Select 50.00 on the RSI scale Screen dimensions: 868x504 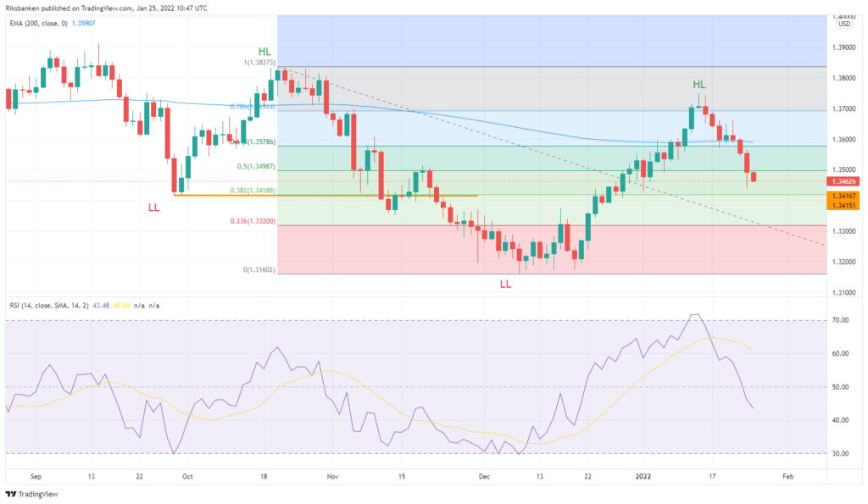[x=840, y=387]
